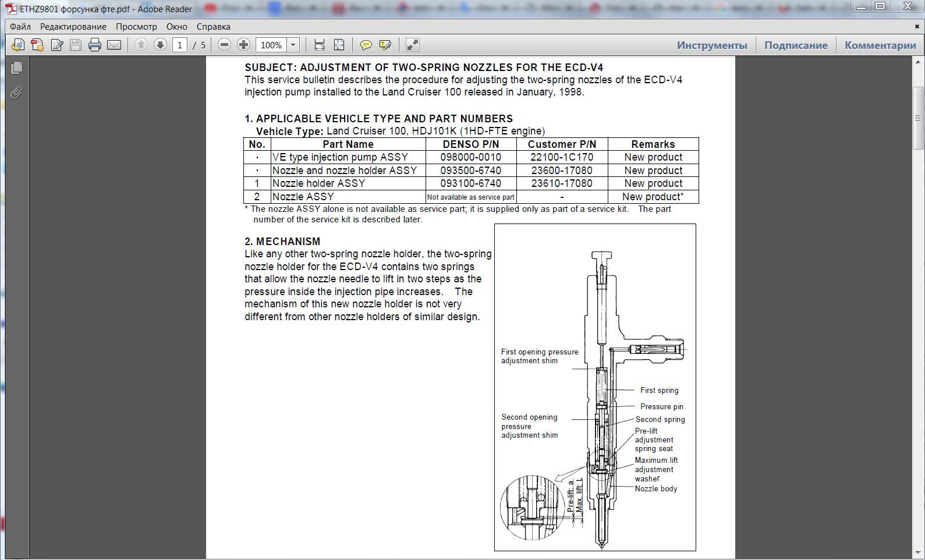Toggle read mode fullscreen view
The height and width of the screenshot is (560, 925).
(x=412, y=45)
